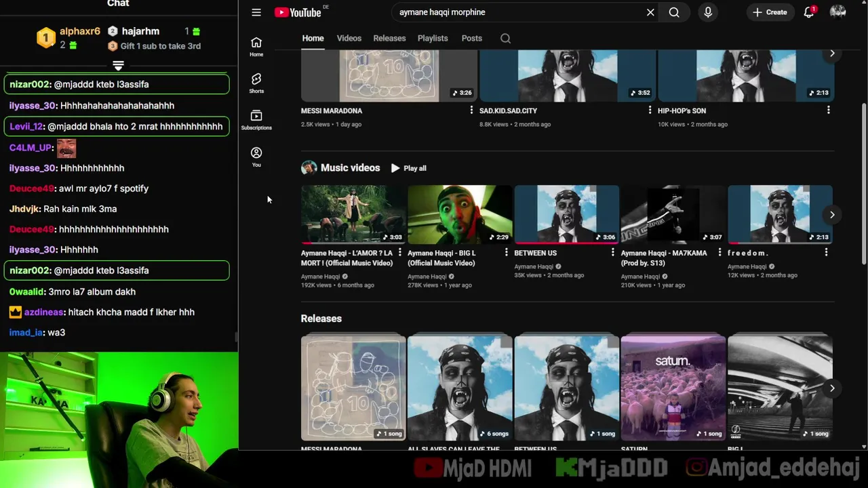Open options for MA7KAMA video
Screen dimensions: 868x488
pyautogui.click(x=719, y=252)
